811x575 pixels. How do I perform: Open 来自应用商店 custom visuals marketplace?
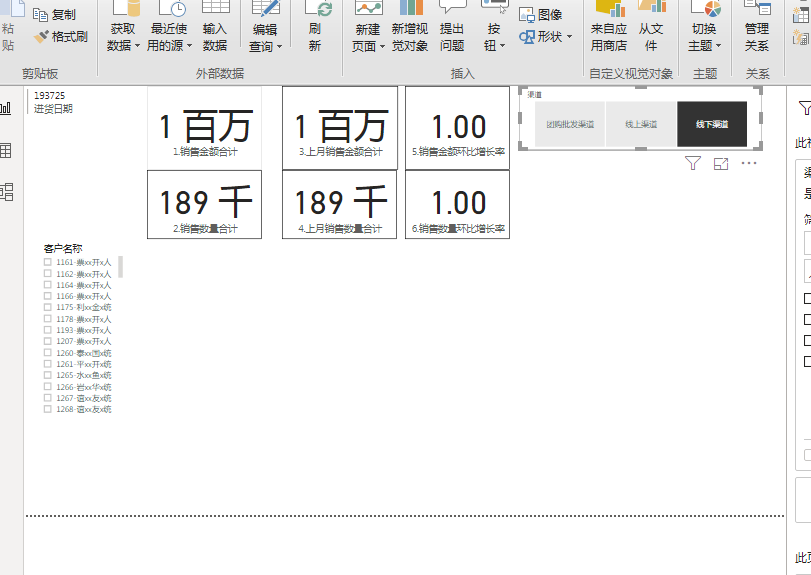[x=609, y=26]
